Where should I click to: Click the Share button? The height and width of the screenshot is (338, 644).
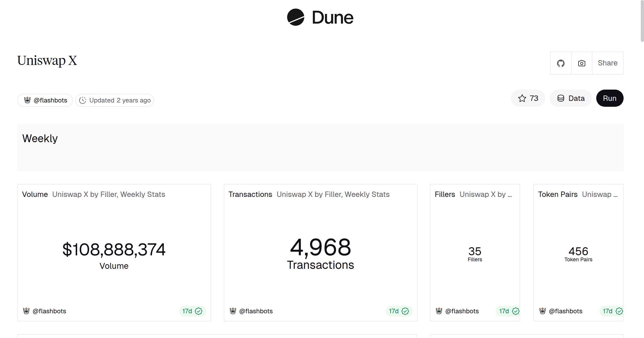coord(608,63)
